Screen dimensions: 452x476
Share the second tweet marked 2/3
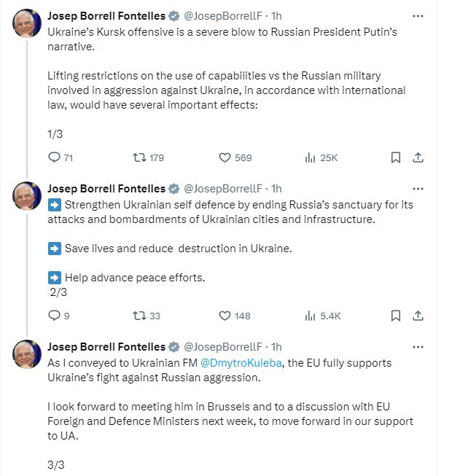tap(418, 316)
